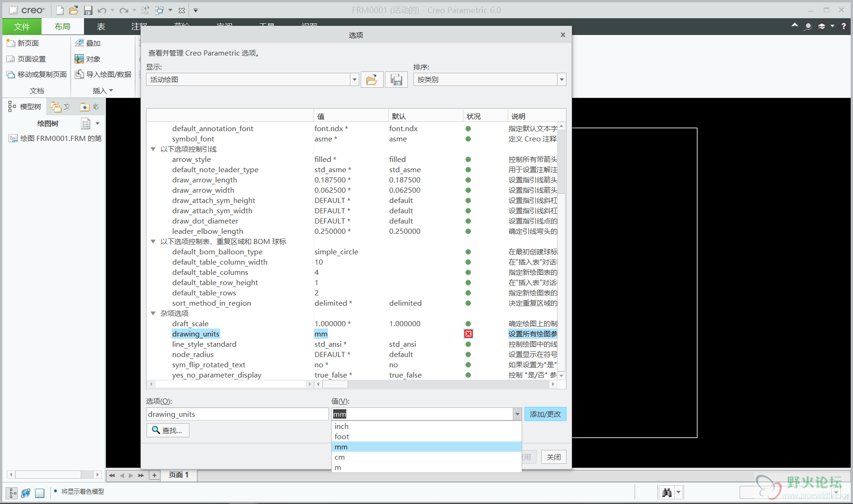Open quick access toolbar customize arrow
The height and width of the screenshot is (504, 853).
tap(196, 10)
